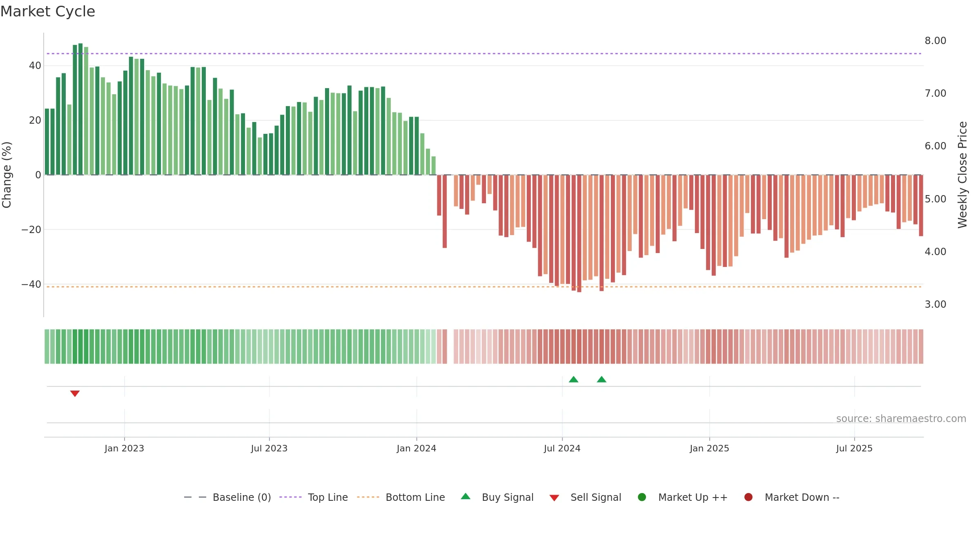The height and width of the screenshot is (551, 980).
Task: Click the Jan 2023 axis label
Action: pyautogui.click(x=124, y=449)
